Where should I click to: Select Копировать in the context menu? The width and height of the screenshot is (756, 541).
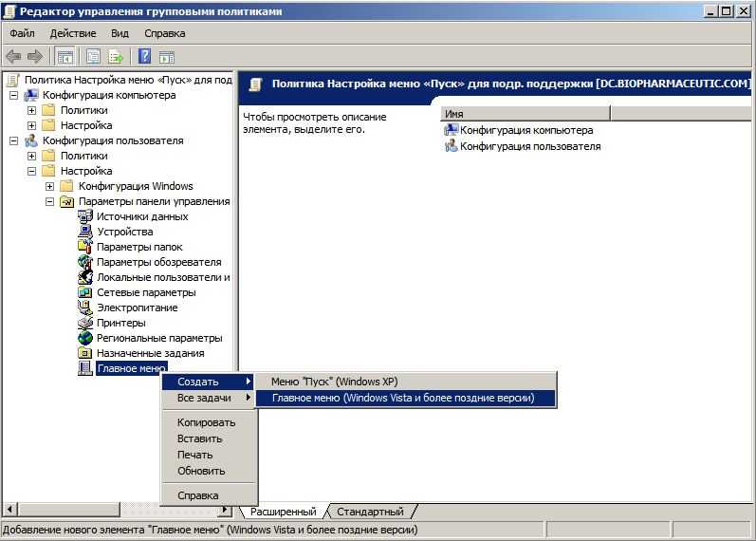pos(208,422)
